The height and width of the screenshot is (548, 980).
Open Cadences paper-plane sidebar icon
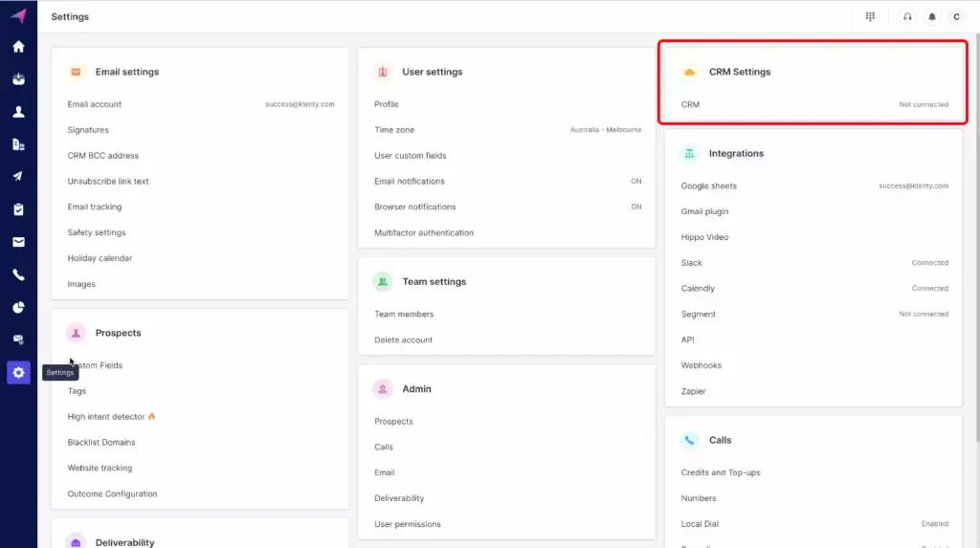(x=19, y=177)
